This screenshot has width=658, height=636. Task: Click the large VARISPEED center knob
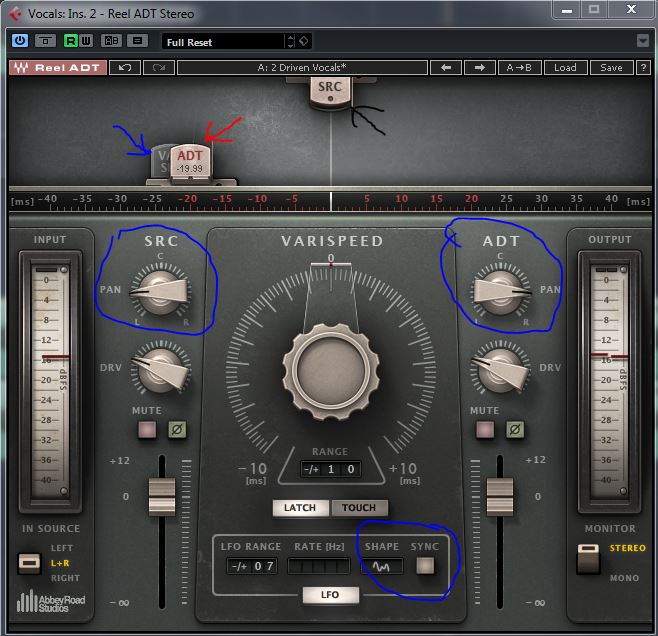[331, 371]
